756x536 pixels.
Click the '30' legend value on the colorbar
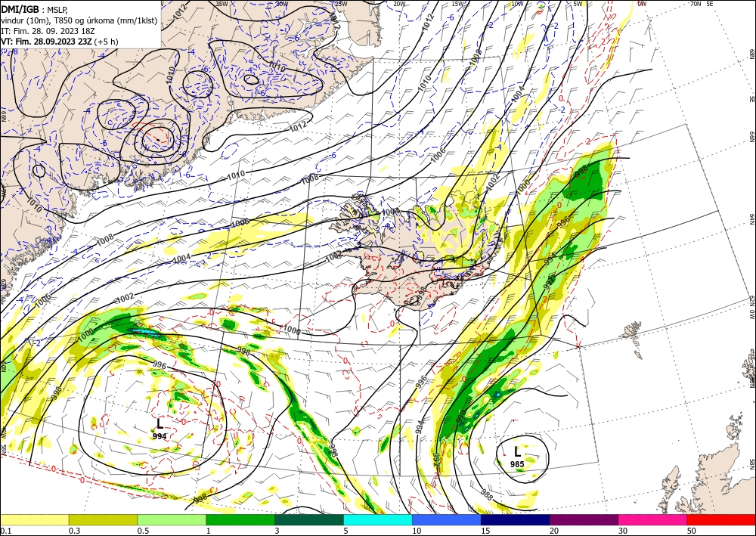(623, 531)
